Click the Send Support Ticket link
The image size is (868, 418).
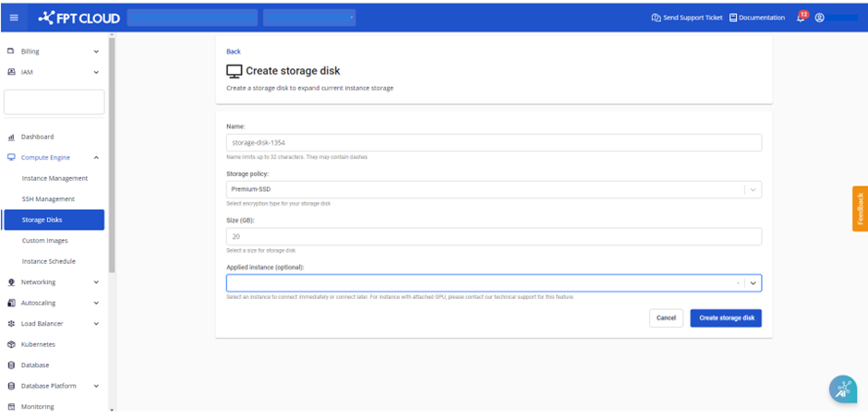point(686,18)
